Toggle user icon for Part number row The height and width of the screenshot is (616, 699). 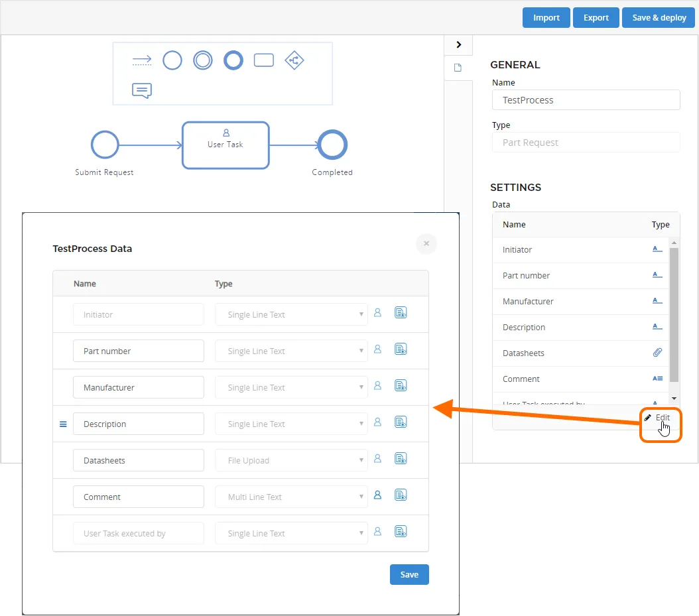pyautogui.click(x=377, y=349)
